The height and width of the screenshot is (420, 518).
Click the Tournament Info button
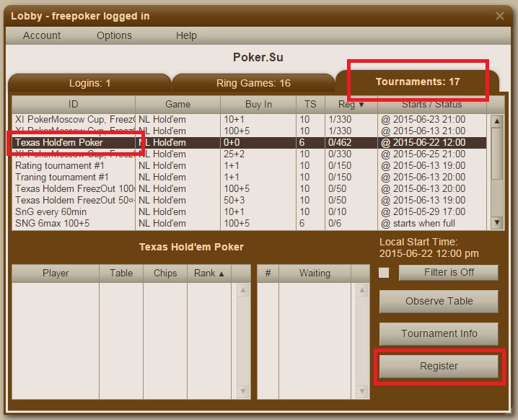pyautogui.click(x=439, y=333)
